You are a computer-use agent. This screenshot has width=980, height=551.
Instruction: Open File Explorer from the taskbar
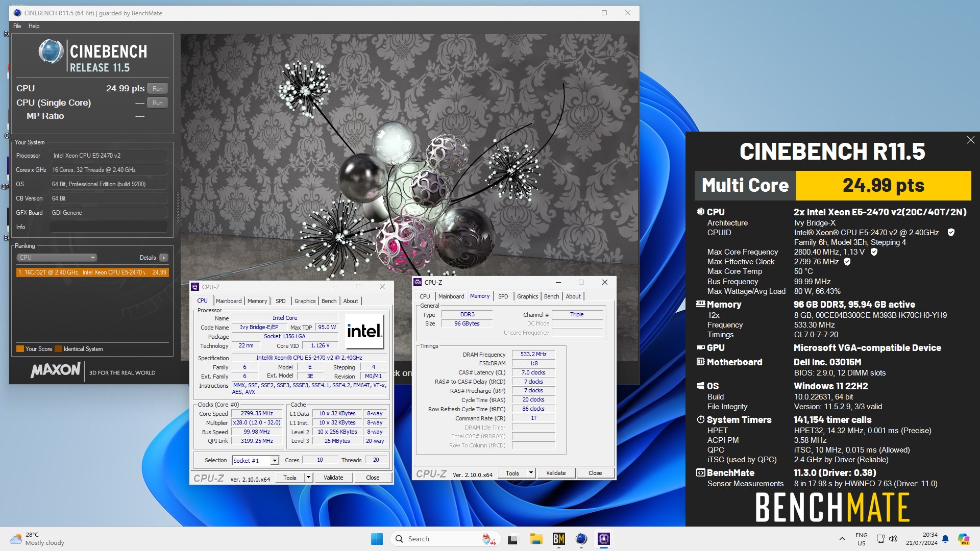point(536,539)
